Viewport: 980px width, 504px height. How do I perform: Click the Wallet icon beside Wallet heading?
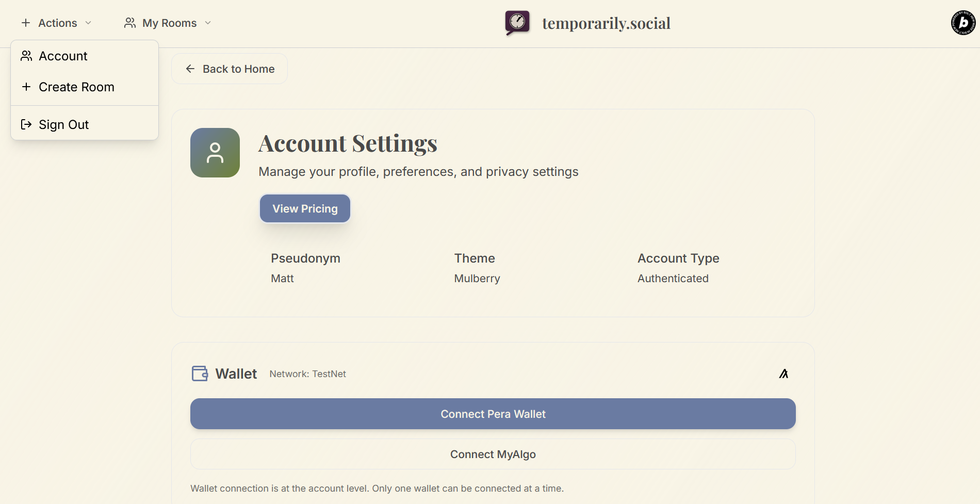point(200,373)
